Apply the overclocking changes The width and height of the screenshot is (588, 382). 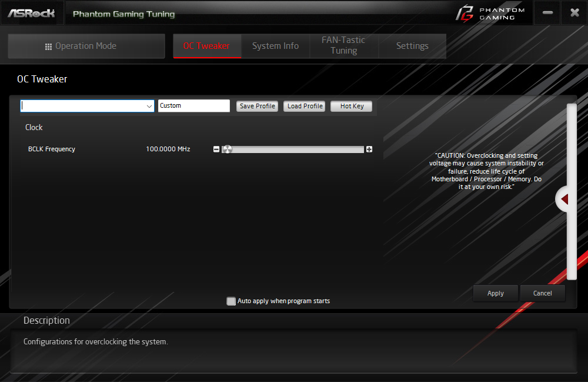[x=495, y=293]
